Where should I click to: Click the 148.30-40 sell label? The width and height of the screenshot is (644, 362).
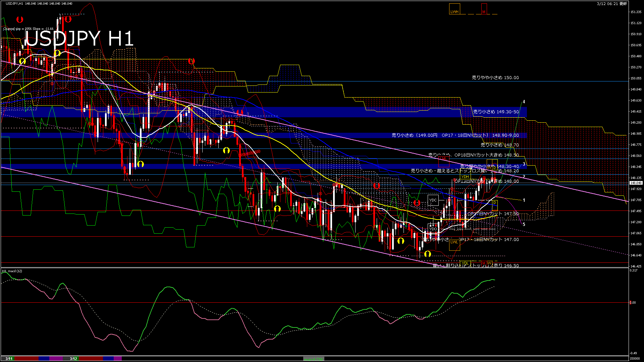pyautogui.click(x=489, y=166)
